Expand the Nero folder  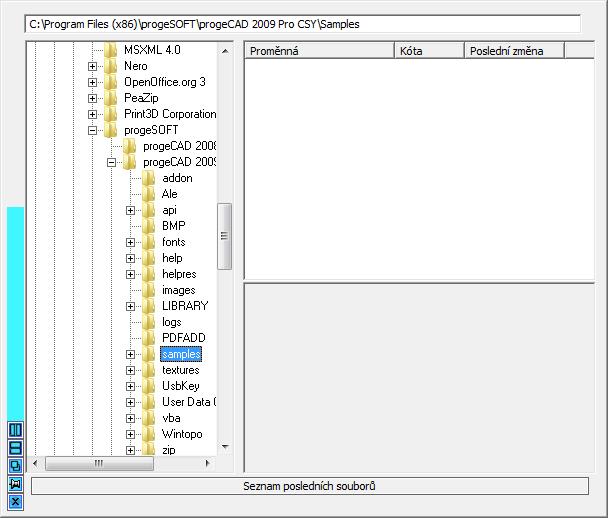92,66
